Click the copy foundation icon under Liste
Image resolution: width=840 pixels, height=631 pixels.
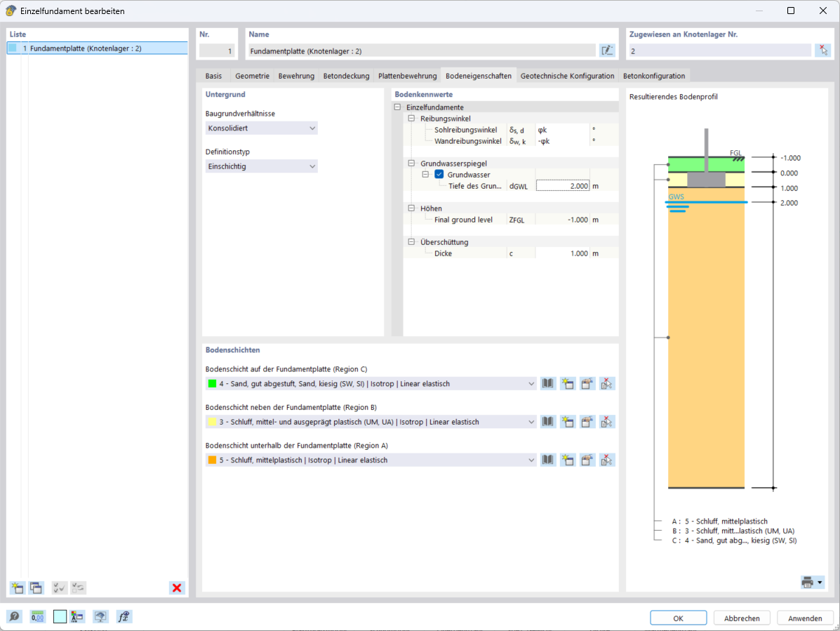36,587
